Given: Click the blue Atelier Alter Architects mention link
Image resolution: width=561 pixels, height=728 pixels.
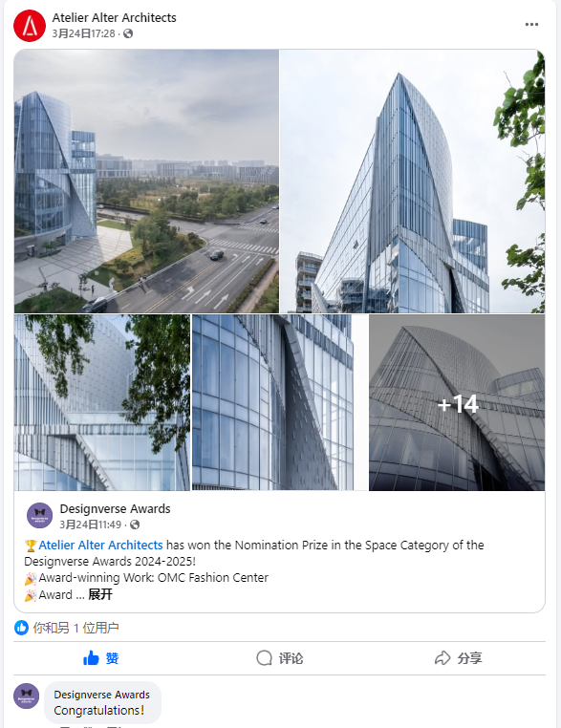Looking at the screenshot, I should pos(100,546).
